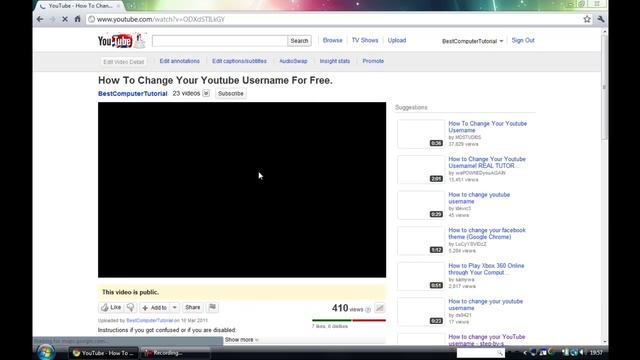Click the thumbs-down dislike icon

tap(131, 307)
